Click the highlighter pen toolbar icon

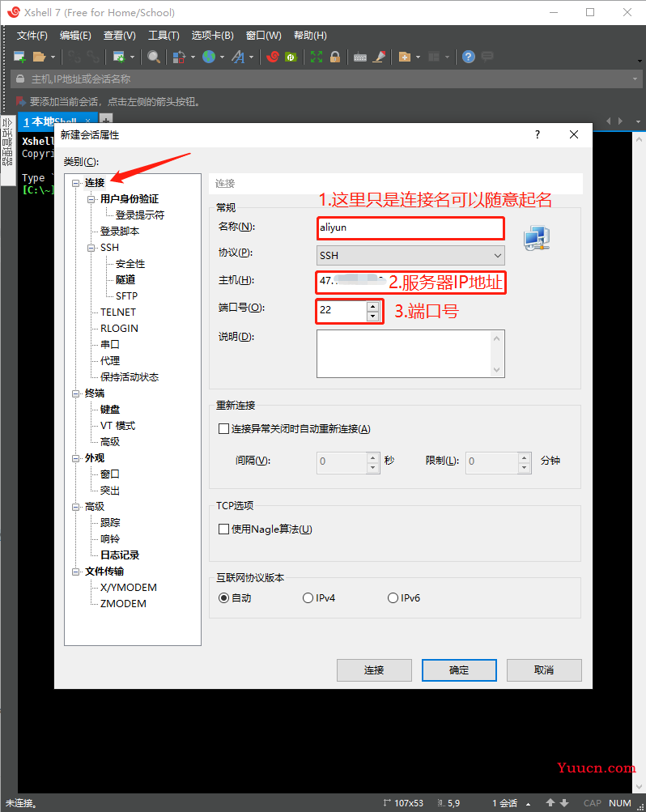click(380, 57)
